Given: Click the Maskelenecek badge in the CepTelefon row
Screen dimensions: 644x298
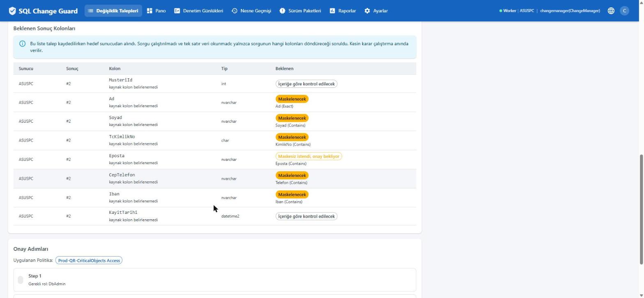Looking at the screenshot, I should [x=292, y=175].
